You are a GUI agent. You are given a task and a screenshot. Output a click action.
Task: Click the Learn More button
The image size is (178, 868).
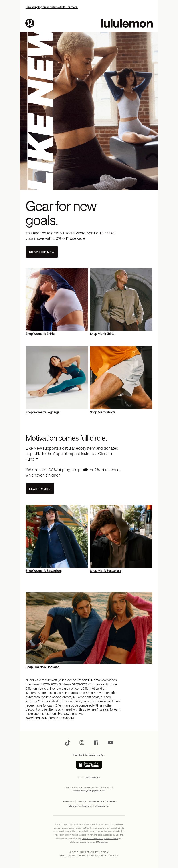tap(40, 489)
